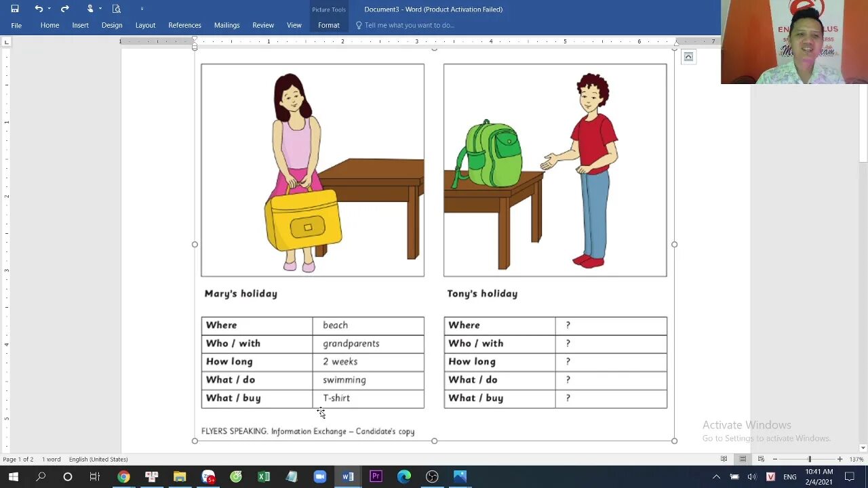This screenshot has width=868, height=488.
Task: Open the References ribbon tab
Action: click(x=184, y=25)
